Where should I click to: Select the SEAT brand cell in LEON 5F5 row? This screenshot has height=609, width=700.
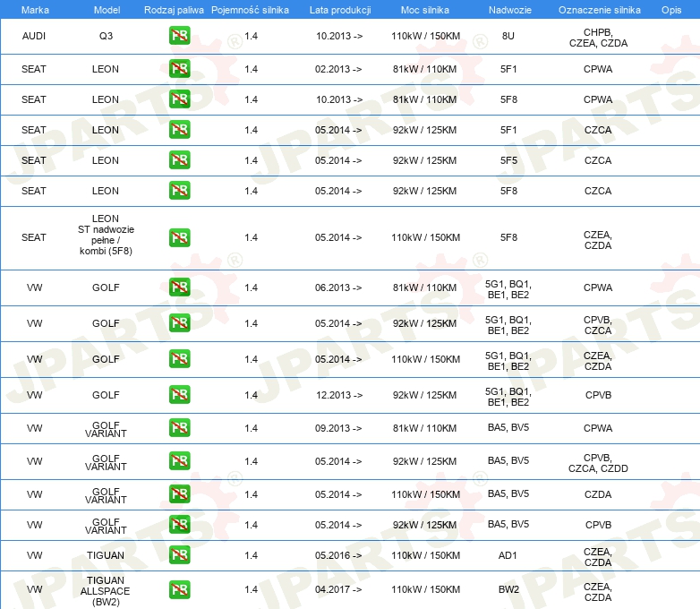click(34, 160)
